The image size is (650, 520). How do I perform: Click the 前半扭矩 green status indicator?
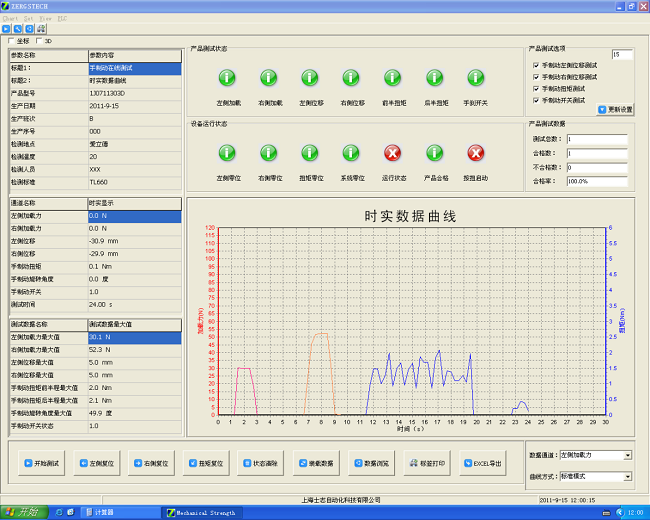(393, 78)
